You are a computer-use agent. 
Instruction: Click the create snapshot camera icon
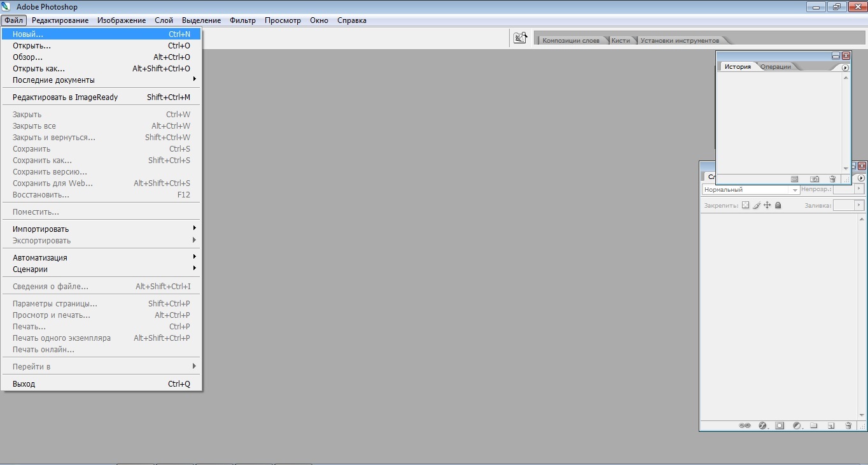pyautogui.click(x=814, y=180)
